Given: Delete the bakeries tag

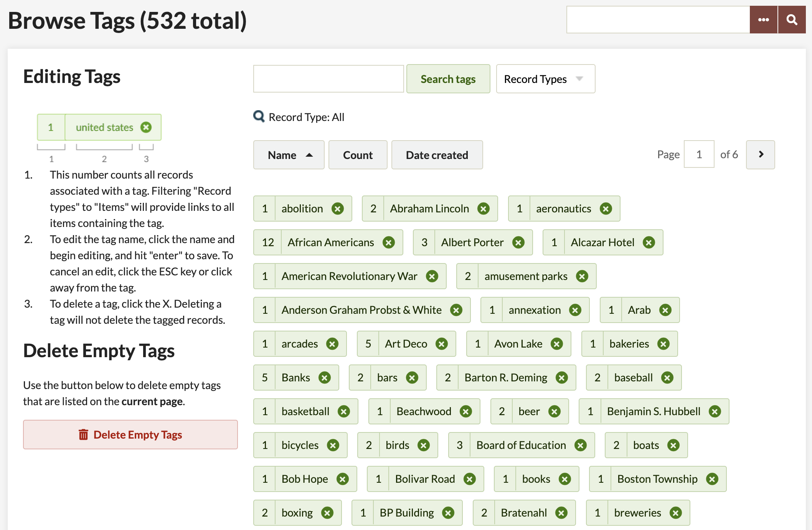Looking at the screenshot, I should tap(663, 344).
